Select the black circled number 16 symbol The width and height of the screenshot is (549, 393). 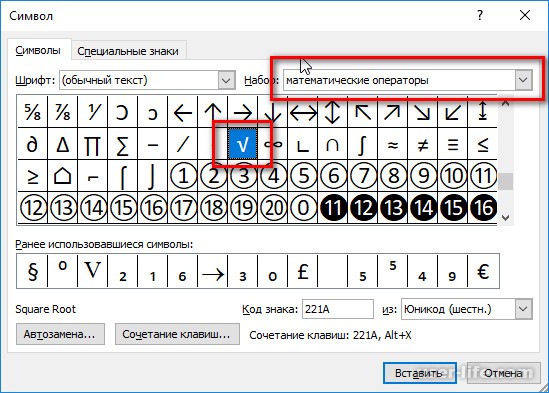(x=483, y=207)
